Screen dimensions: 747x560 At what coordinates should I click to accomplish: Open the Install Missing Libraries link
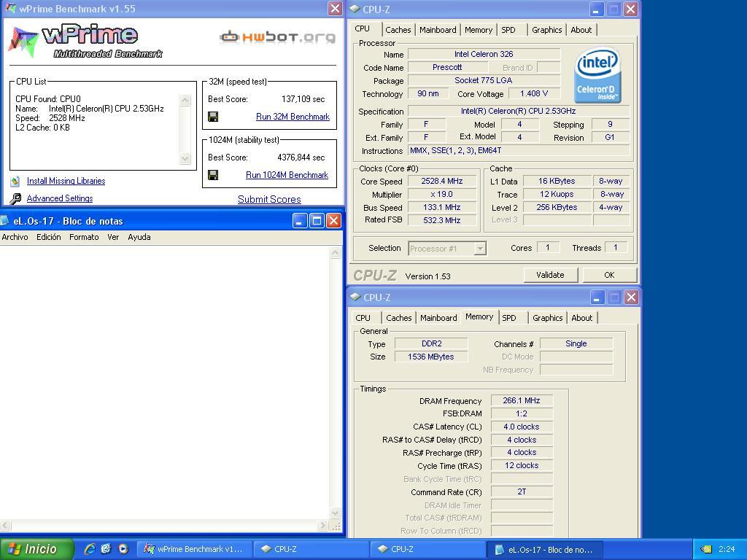tap(66, 181)
